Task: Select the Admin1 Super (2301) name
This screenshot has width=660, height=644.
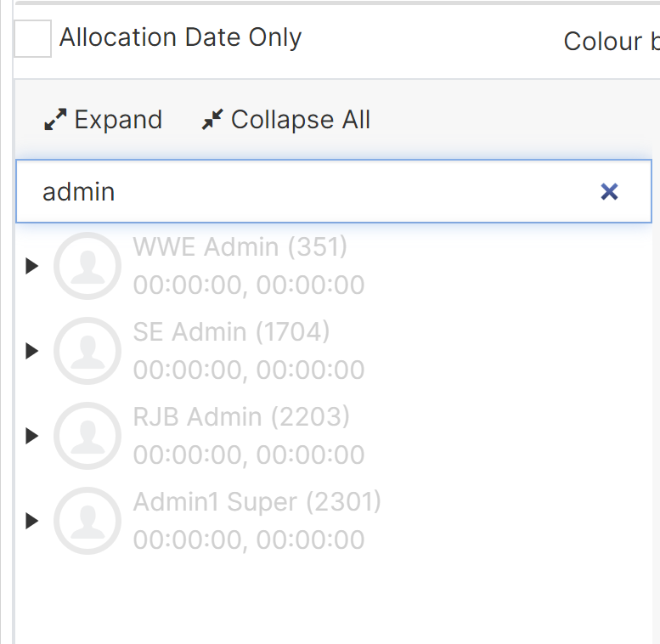Action: tap(257, 501)
